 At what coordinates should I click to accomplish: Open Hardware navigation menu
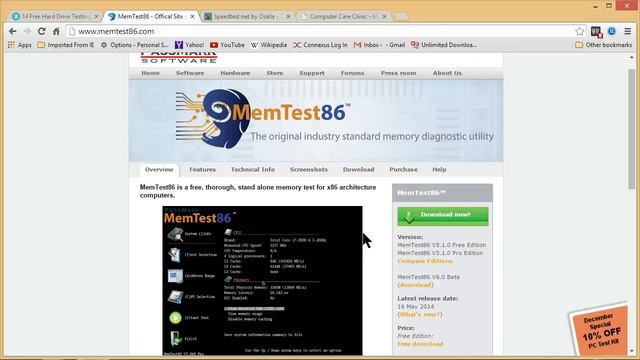tap(235, 73)
